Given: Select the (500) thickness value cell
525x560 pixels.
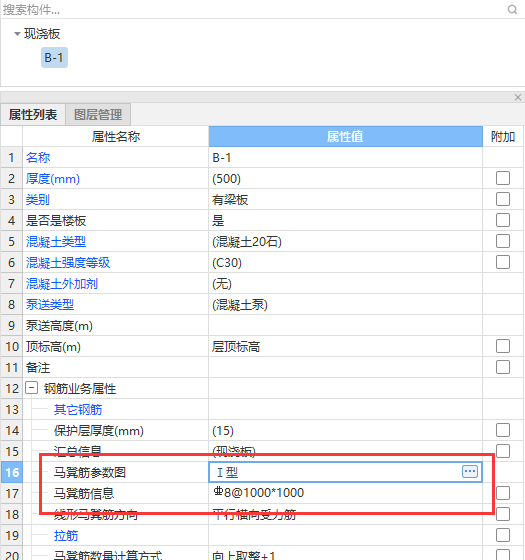Looking at the screenshot, I should click(x=345, y=179).
